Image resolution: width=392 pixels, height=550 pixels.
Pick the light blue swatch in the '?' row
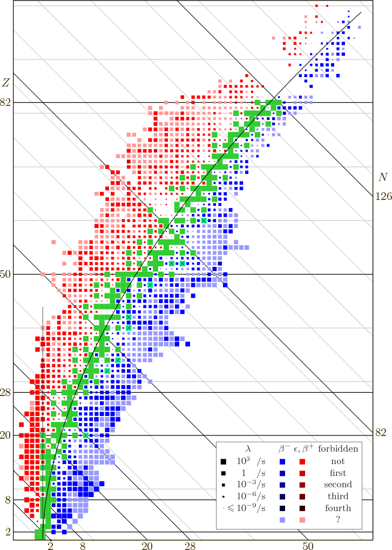point(282,520)
